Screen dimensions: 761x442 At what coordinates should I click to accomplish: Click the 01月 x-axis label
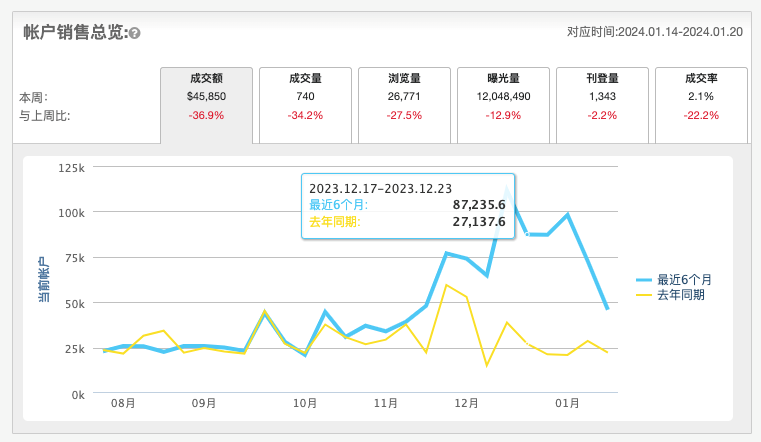567,403
